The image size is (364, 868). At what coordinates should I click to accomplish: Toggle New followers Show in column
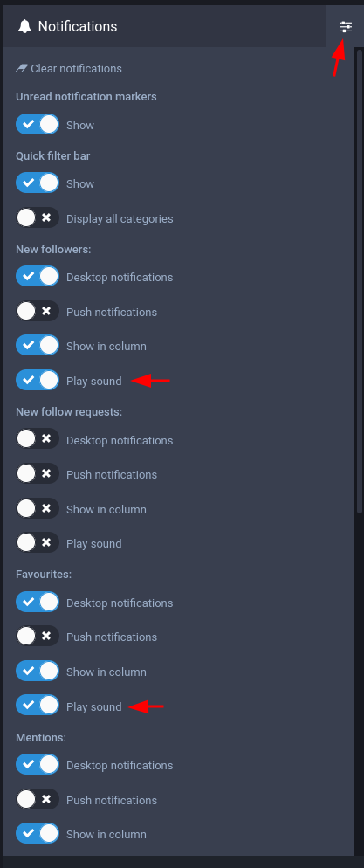pos(38,346)
